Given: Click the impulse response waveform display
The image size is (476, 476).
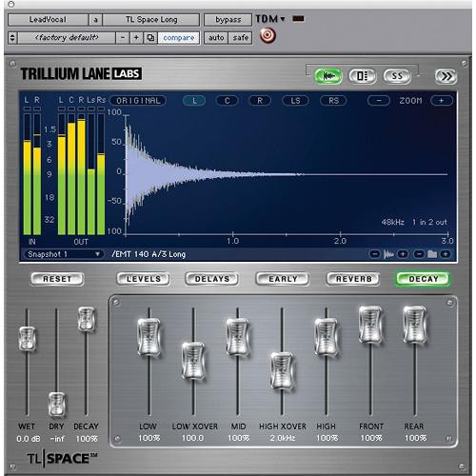Looking at the screenshot, I should coord(287,174).
